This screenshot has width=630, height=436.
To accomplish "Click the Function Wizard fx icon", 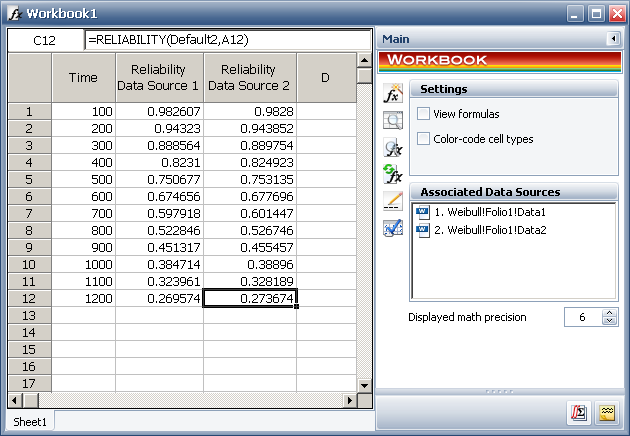I will [x=393, y=94].
